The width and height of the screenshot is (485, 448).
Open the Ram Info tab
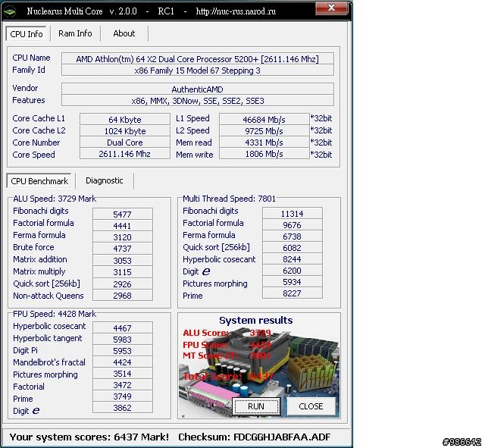[x=75, y=33]
